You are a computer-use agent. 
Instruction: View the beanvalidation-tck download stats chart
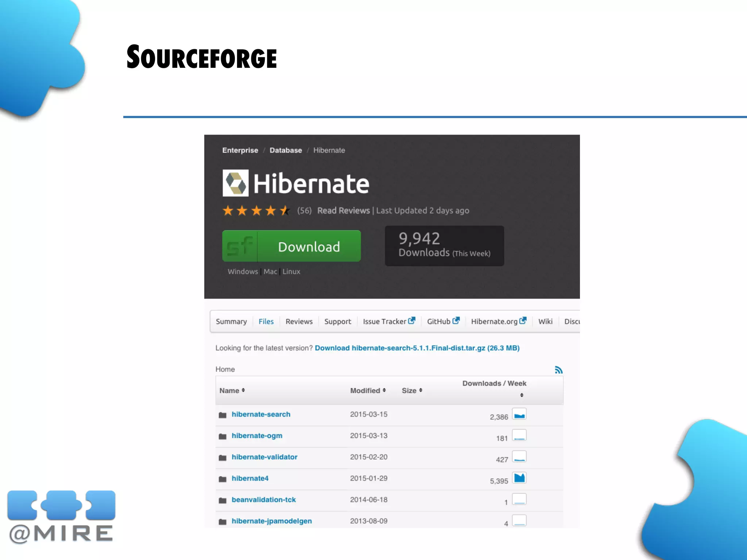coord(519,499)
